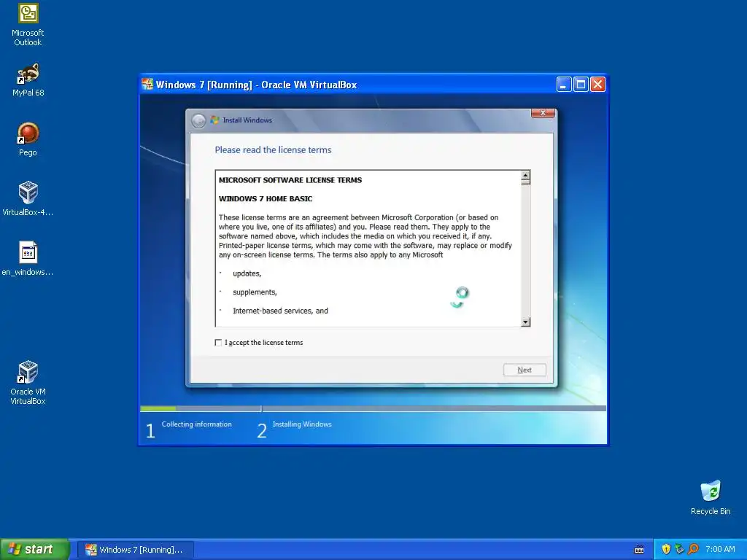Open the Start menu
Screen dimensions: 747x560
coord(35,549)
